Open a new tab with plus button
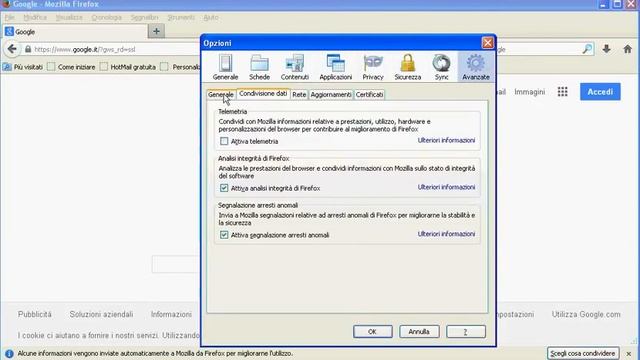This screenshot has height=360, width=640. tap(156, 31)
